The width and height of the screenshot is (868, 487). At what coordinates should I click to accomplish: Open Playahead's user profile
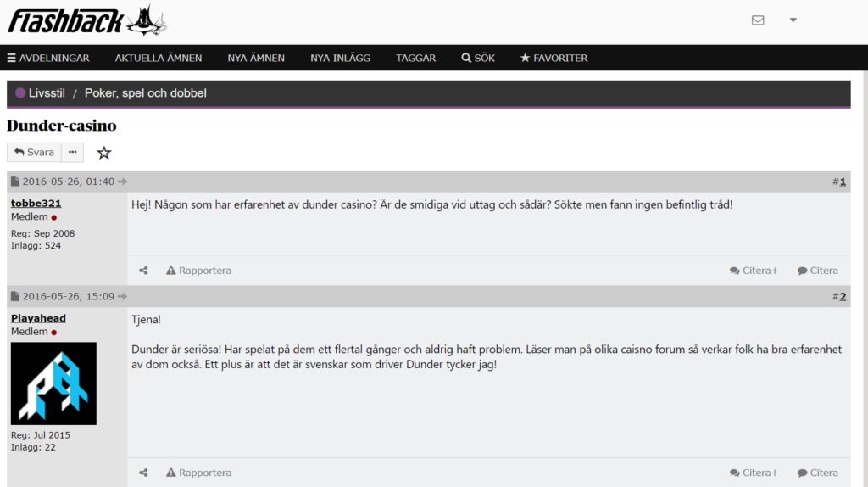(38, 318)
